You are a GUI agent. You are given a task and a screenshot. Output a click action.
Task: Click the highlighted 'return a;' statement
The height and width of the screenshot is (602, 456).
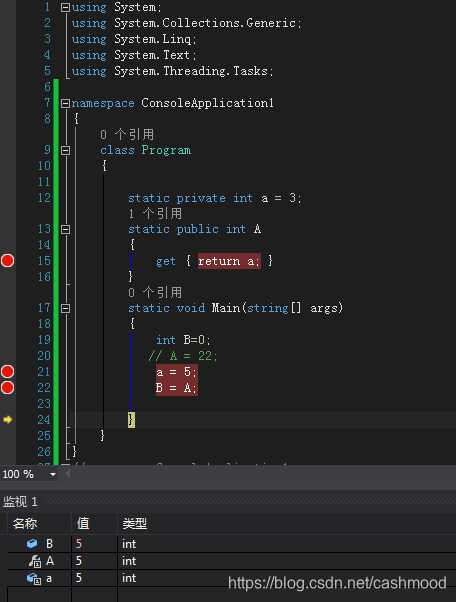coord(229,261)
